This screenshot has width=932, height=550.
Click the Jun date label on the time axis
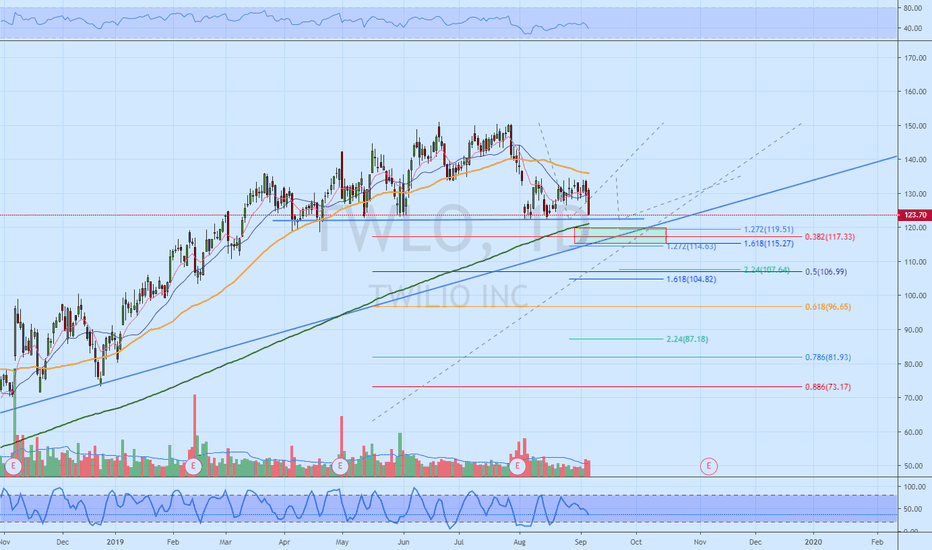tap(404, 542)
